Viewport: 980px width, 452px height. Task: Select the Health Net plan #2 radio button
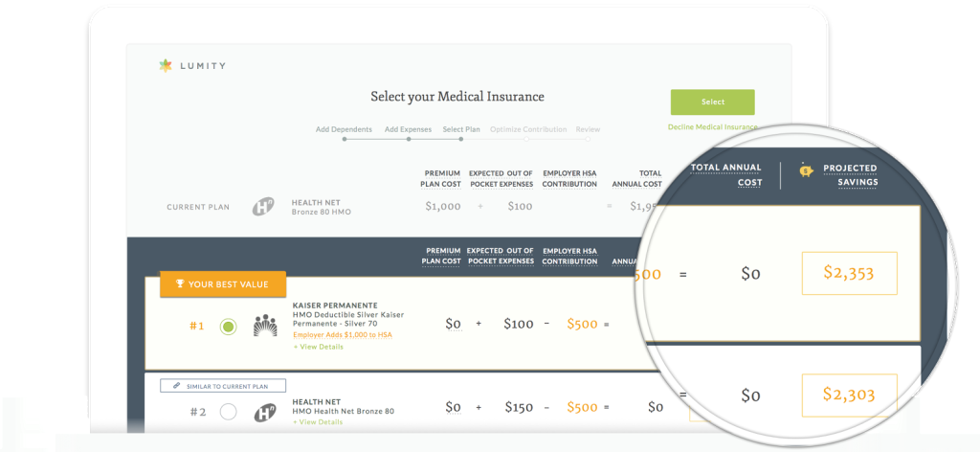[x=228, y=413]
